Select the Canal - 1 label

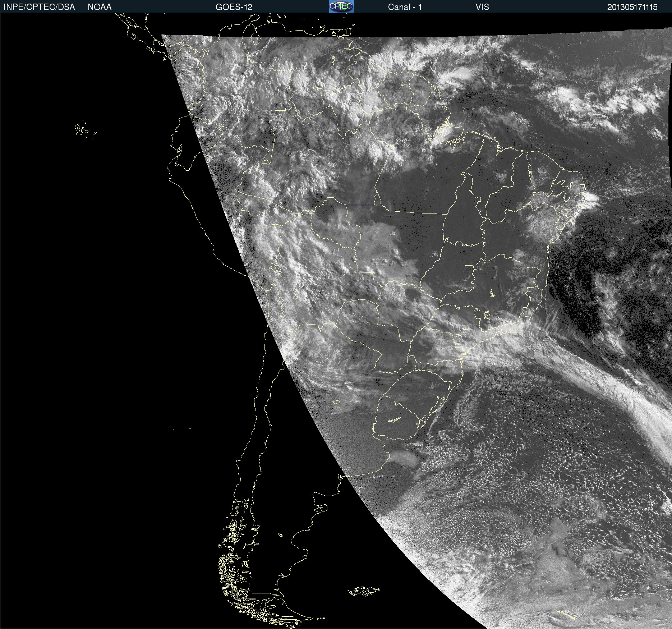click(x=405, y=7)
